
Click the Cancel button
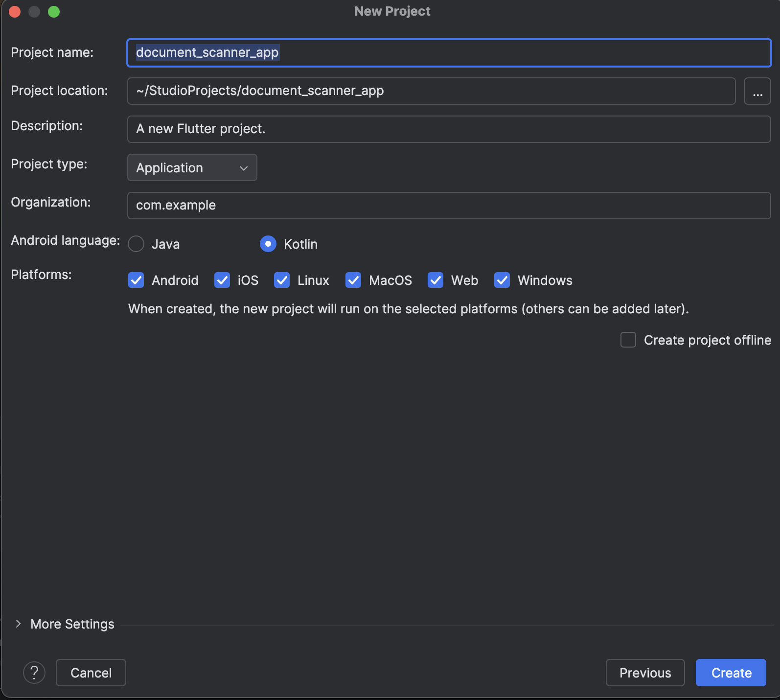click(91, 673)
